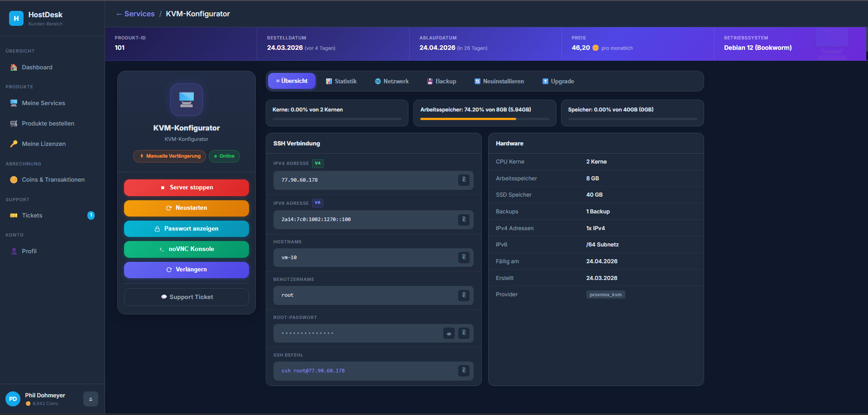Screen dimensions: 868x415
Task: Copy the SSH command
Action: (464, 371)
